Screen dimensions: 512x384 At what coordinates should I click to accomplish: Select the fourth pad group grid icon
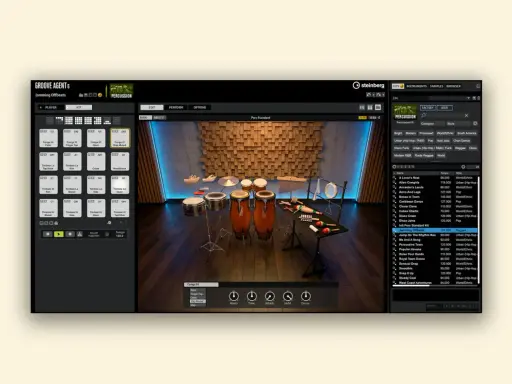pos(79,120)
